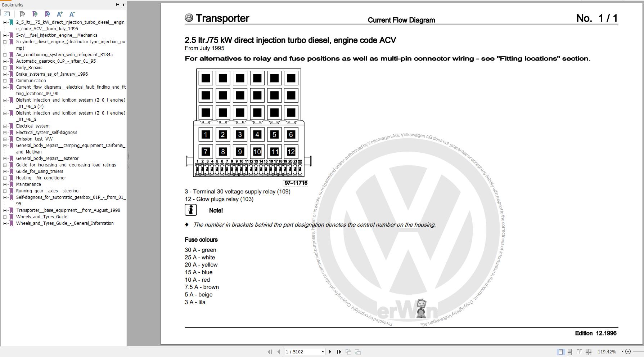Click the zoom out minus button
This screenshot has height=357, width=644.
click(628, 352)
